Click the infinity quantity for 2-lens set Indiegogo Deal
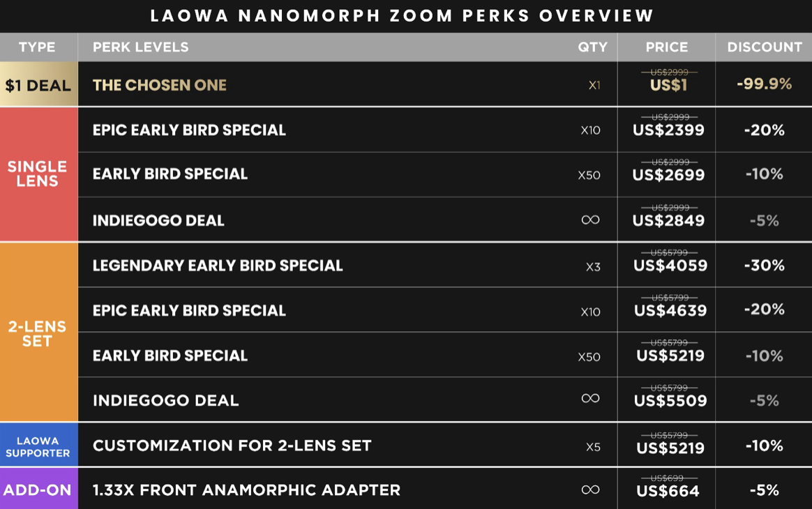 tap(590, 398)
